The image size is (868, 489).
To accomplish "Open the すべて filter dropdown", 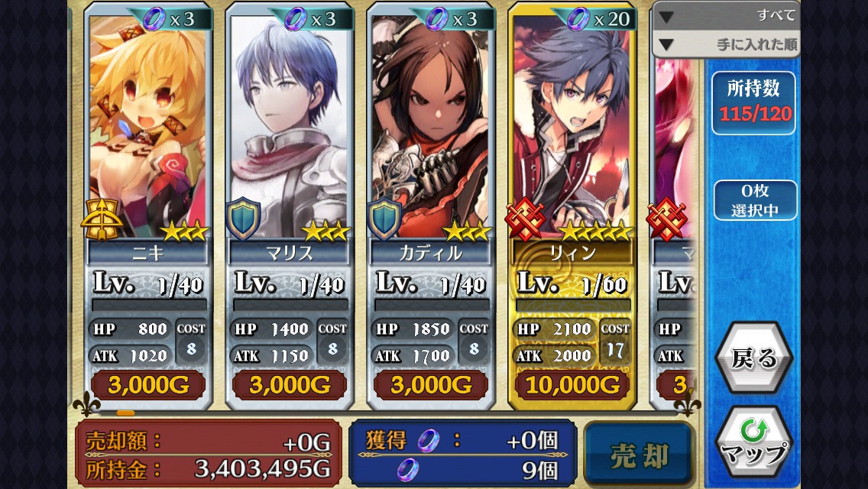I will click(x=726, y=15).
